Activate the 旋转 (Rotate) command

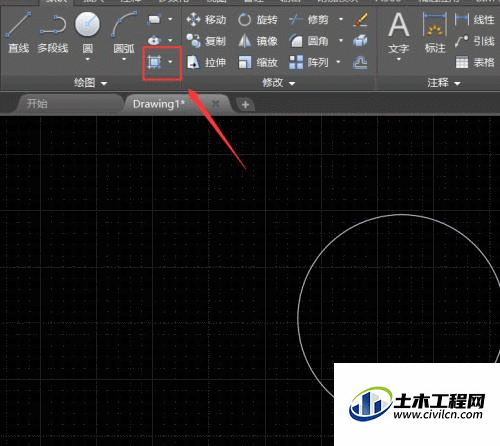(x=257, y=20)
